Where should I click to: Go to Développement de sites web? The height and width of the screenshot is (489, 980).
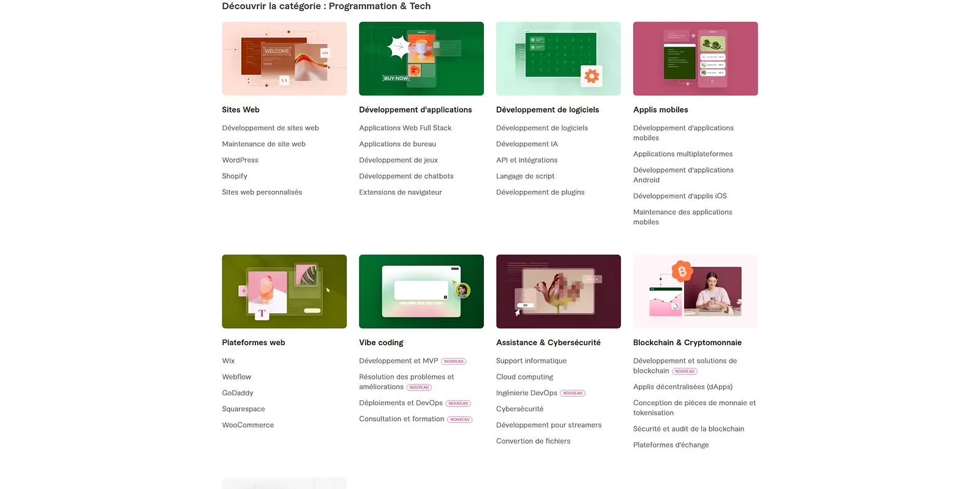click(270, 128)
